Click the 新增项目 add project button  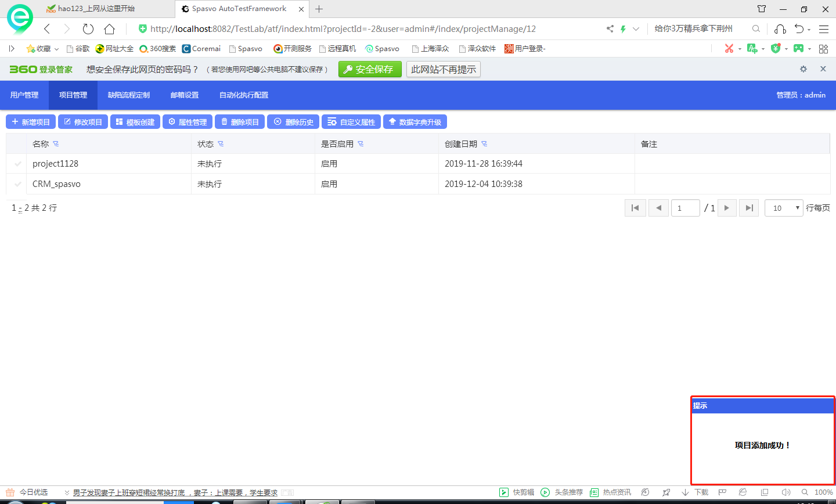click(31, 122)
